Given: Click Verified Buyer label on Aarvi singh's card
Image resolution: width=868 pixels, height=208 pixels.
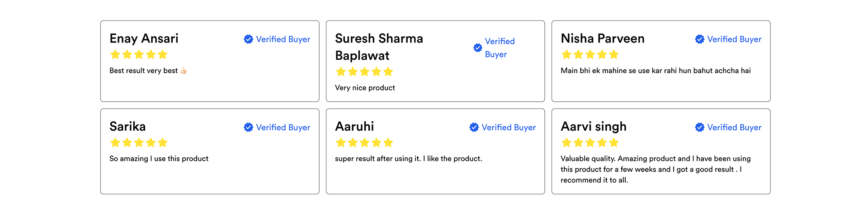Looking at the screenshot, I should point(734,128).
